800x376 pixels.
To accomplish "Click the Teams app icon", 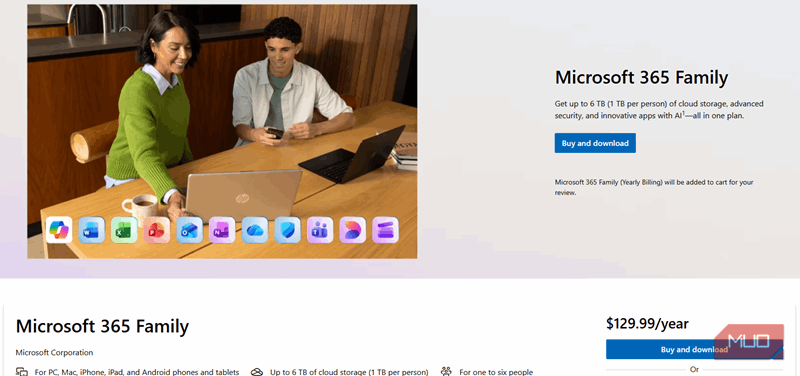I will [320, 230].
